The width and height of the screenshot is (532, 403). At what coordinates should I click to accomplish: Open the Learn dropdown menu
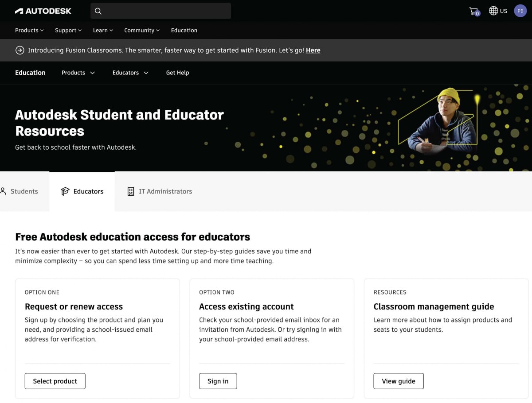click(103, 31)
